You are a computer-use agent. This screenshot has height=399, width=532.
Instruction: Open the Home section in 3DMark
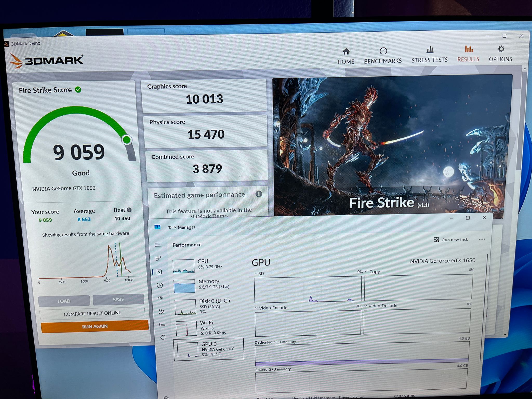point(346,56)
